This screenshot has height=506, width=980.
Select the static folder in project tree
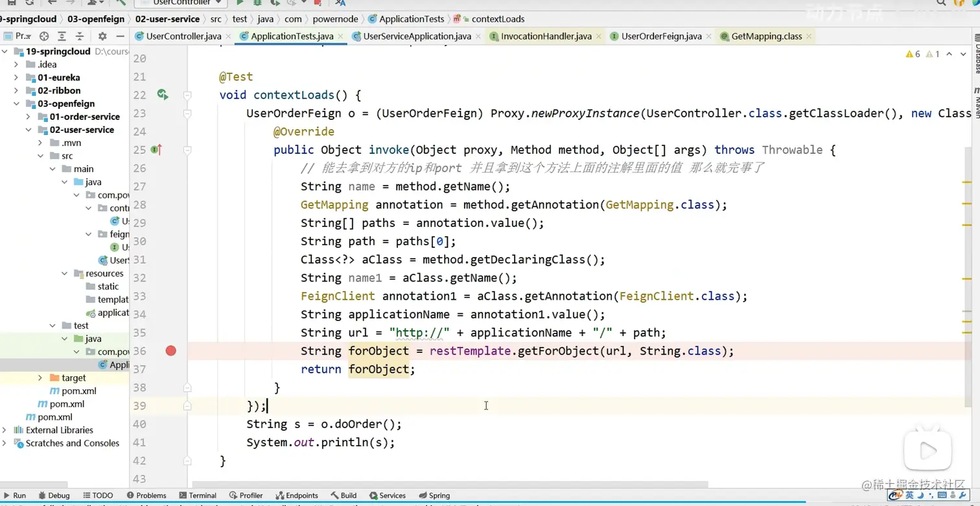click(108, 286)
